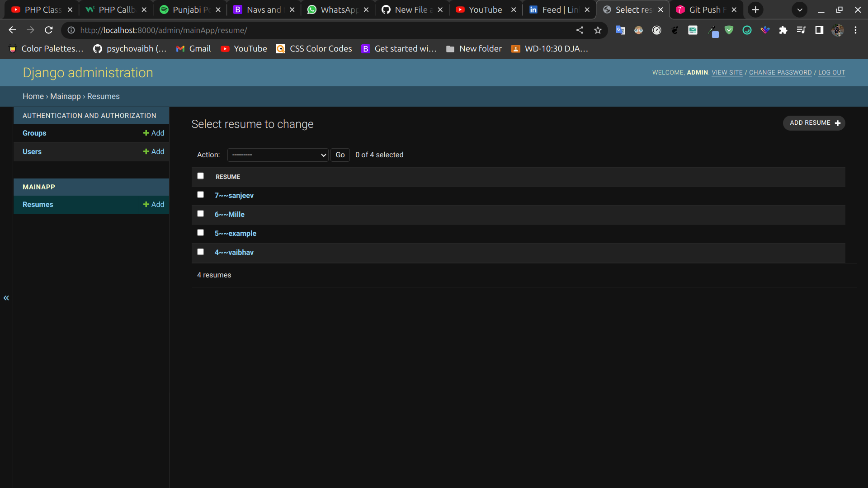Open the 6~~Mille resume link
868x488 pixels.
tap(230, 214)
